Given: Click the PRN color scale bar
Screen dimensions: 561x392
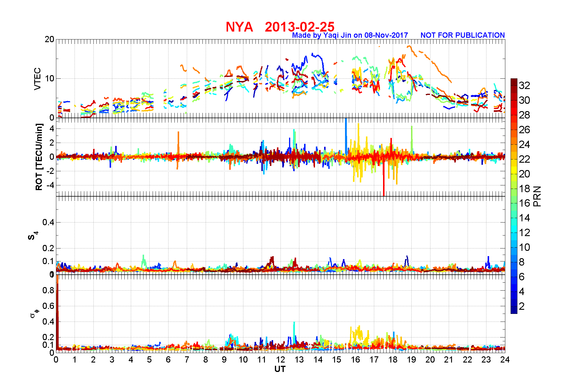Looking at the screenshot, I should tap(514, 196).
